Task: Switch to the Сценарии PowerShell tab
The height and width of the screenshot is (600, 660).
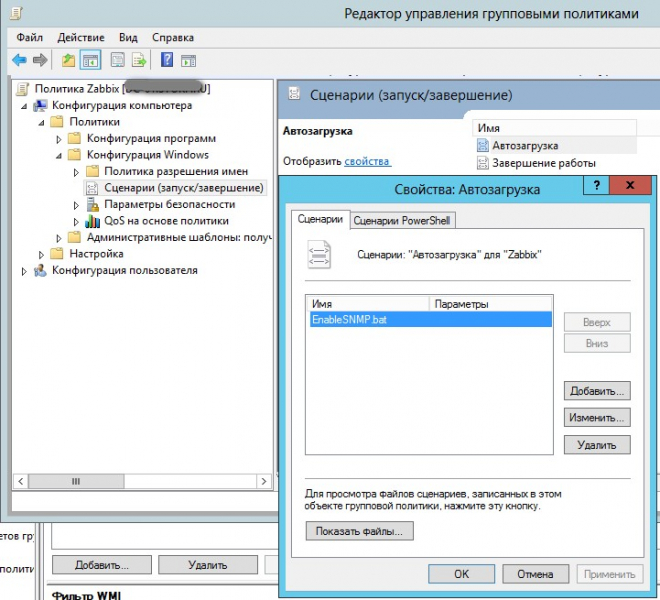Action: (400, 220)
